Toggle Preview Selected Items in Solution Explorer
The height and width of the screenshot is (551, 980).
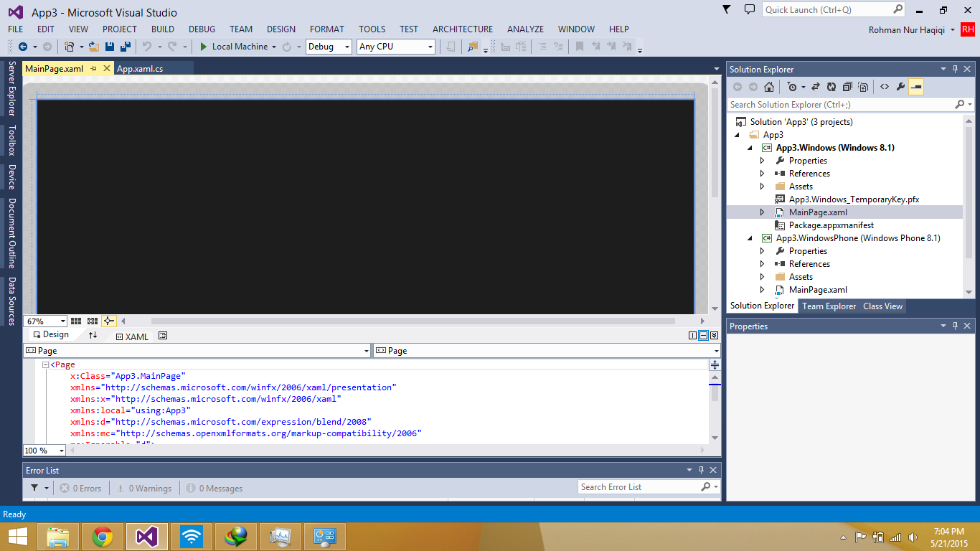[916, 87]
